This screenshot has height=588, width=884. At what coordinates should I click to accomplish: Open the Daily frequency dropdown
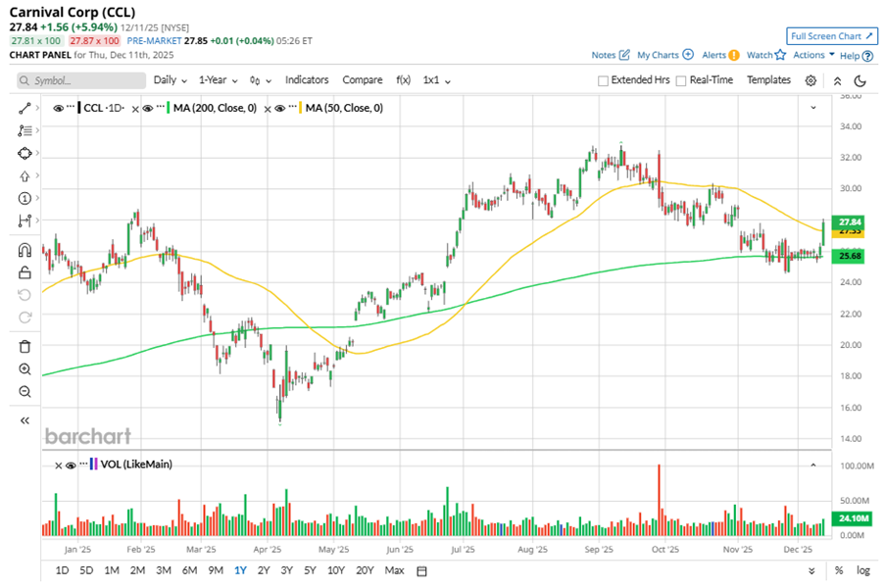[171, 80]
